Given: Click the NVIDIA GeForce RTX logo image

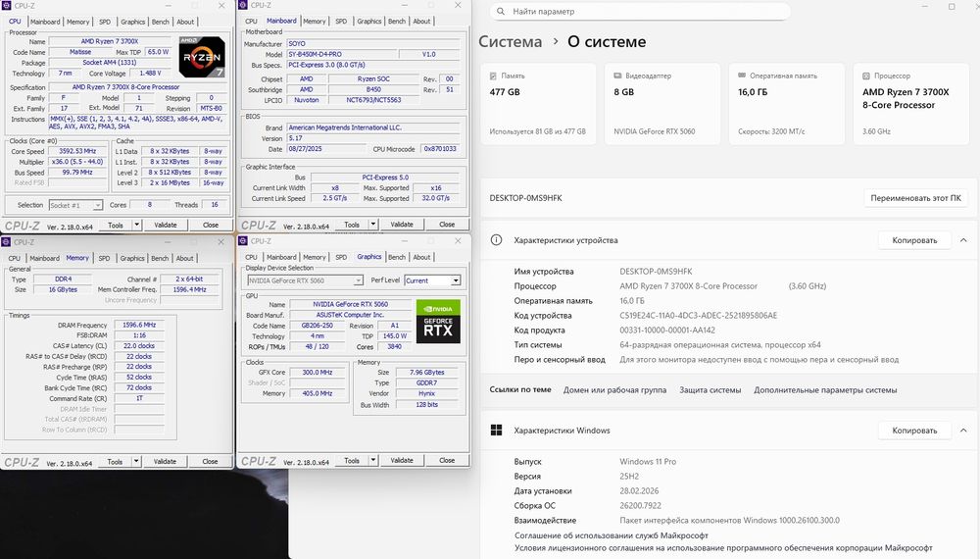Looking at the screenshot, I should pyautogui.click(x=438, y=322).
